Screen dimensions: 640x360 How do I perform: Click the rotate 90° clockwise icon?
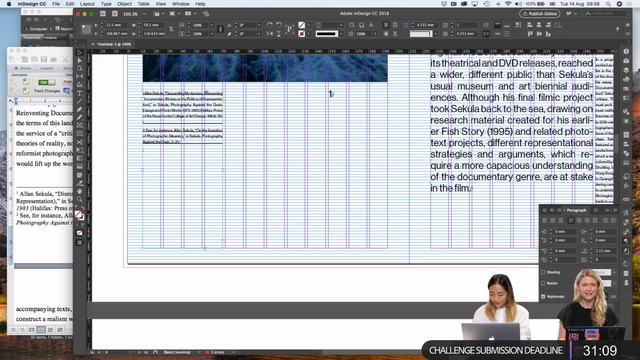tap(270, 25)
